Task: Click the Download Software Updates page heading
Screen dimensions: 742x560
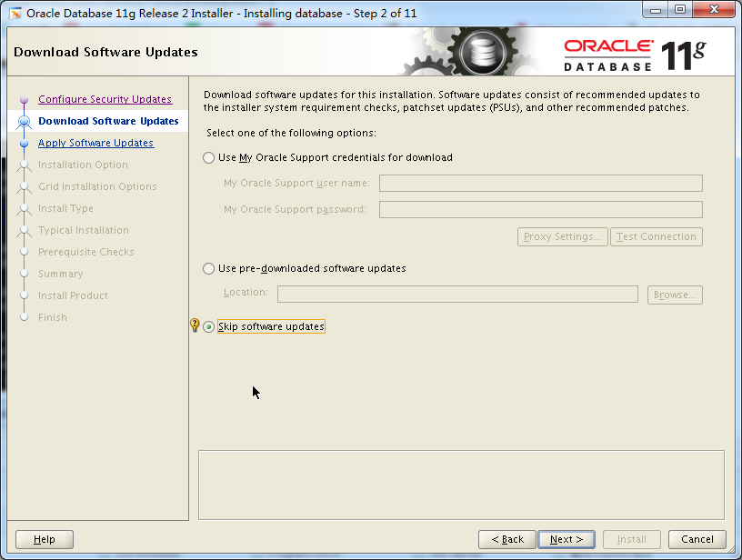Action: click(105, 52)
